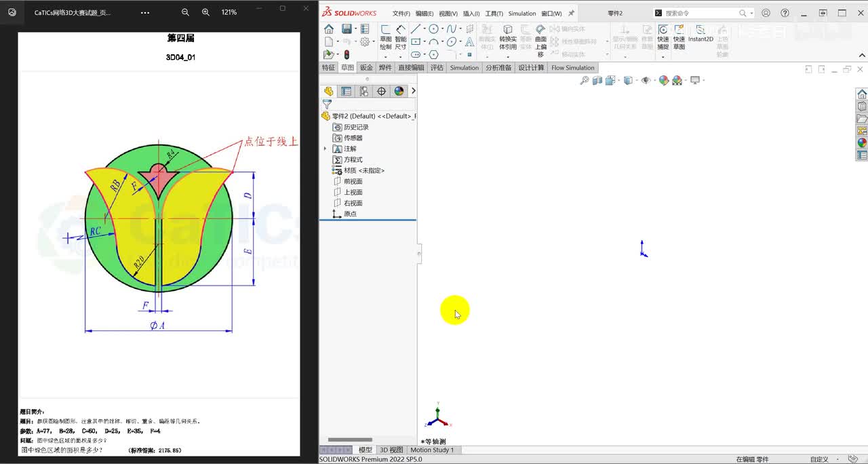Select 材质 <未指定> tree item
Viewport: 868px width, 464px height.
tap(364, 170)
